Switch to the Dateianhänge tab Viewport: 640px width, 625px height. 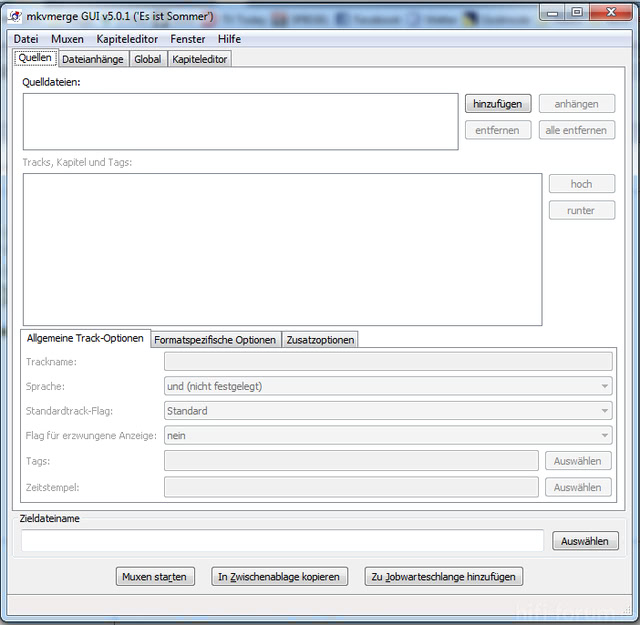[x=93, y=59]
